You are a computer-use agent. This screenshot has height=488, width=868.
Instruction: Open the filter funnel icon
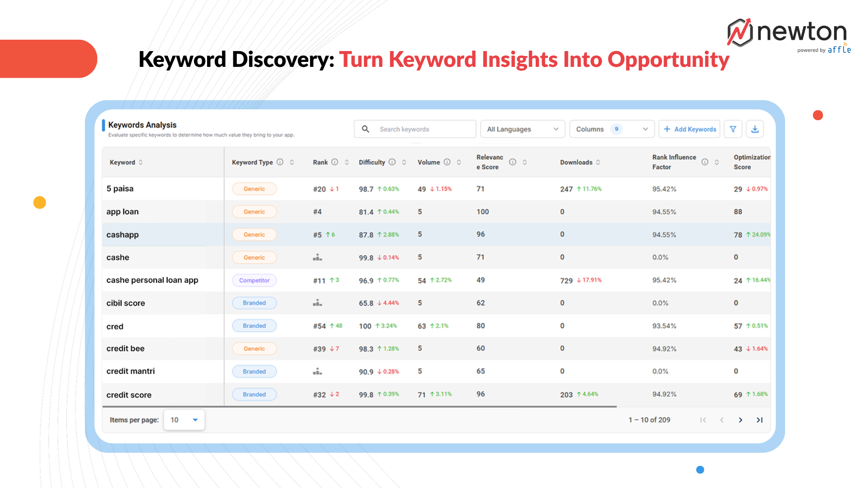[x=733, y=129]
